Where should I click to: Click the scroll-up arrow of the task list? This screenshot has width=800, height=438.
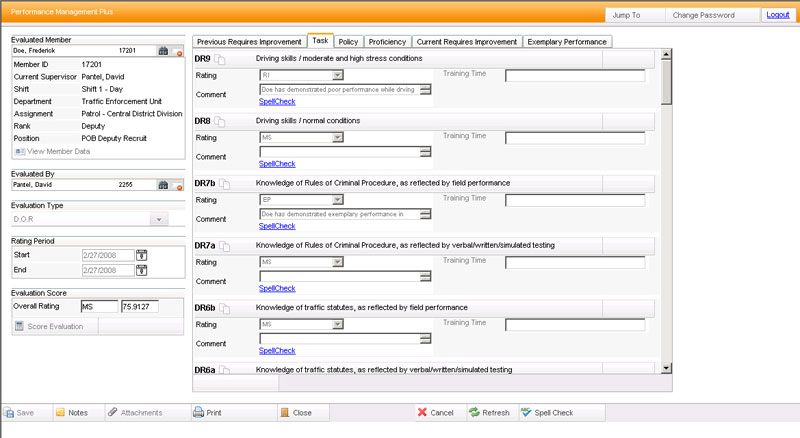[666, 55]
